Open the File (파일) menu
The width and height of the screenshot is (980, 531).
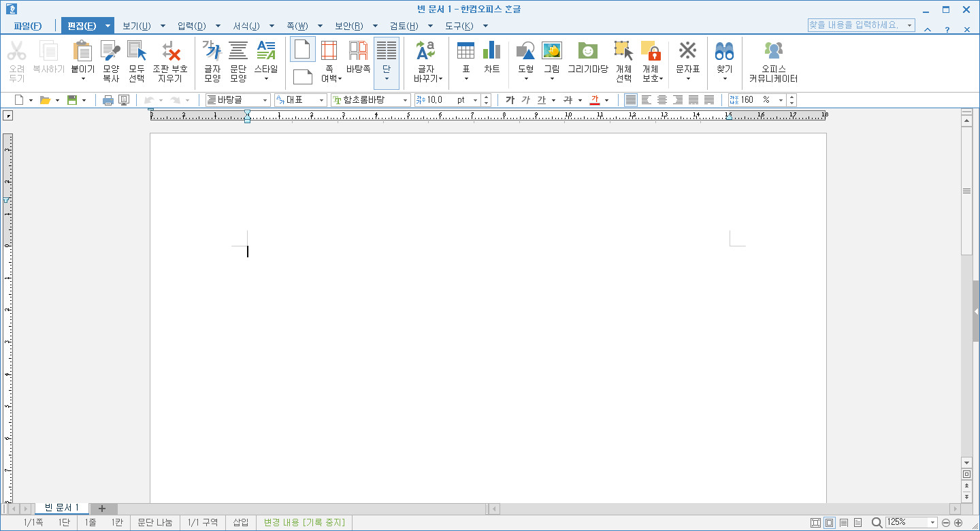pyautogui.click(x=27, y=26)
